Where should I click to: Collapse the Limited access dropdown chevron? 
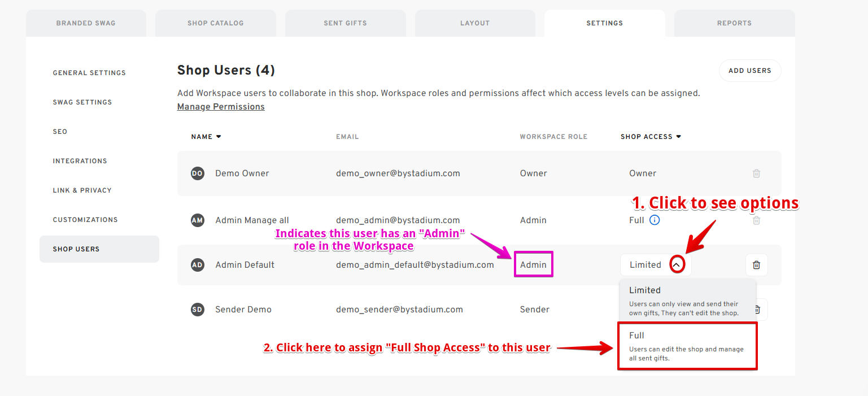(677, 265)
